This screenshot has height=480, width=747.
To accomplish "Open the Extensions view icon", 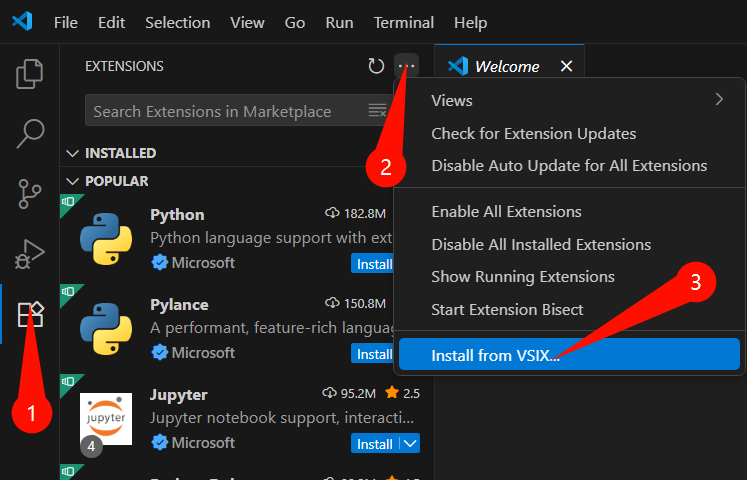I will point(30,314).
